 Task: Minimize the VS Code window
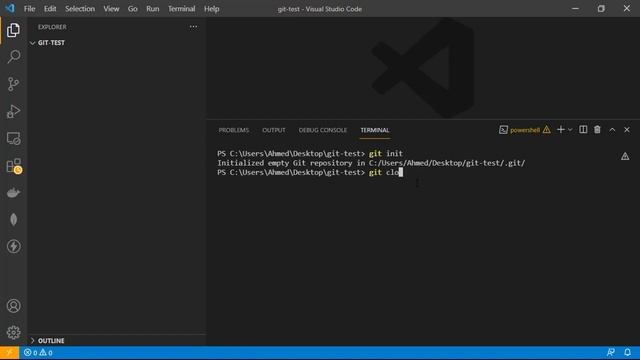pos(575,9)
